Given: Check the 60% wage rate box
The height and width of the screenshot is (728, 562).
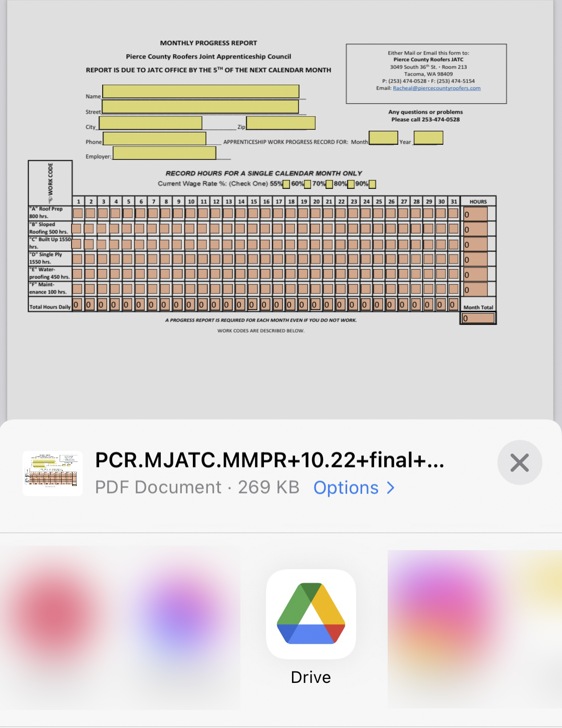Looking at the screenshot, I should click(x=308, y=184).
